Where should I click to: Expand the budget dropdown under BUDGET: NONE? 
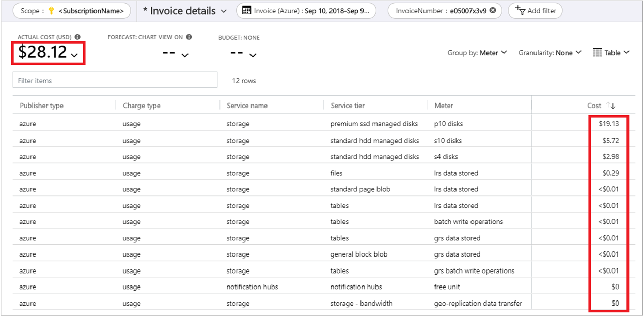[x=252, y=54]
